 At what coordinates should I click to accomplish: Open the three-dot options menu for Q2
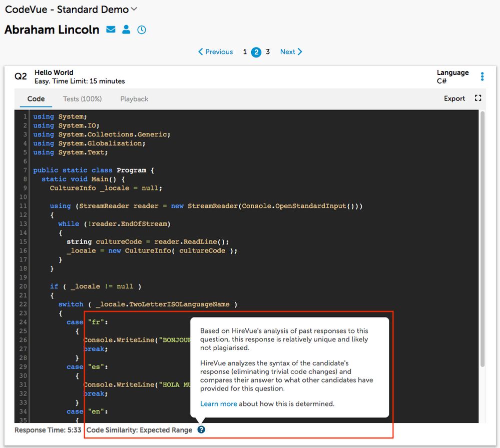482,76
